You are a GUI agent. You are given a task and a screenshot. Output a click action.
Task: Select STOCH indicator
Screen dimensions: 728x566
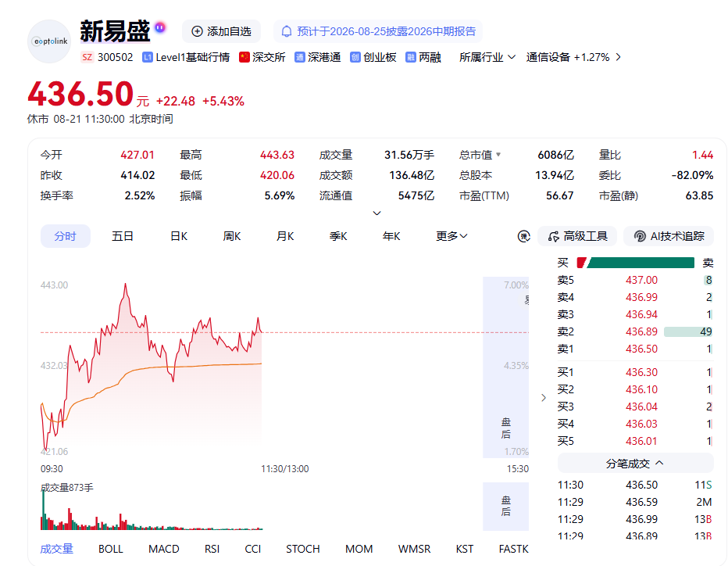[303, 549]
